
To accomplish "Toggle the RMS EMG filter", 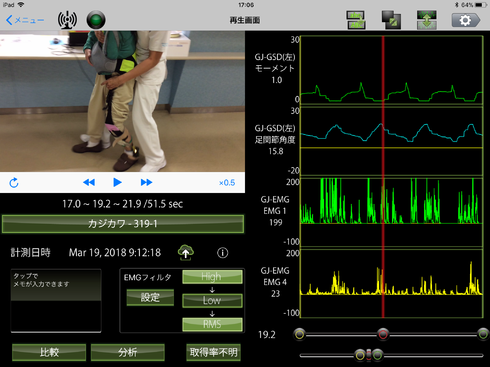I will (212, 324).
